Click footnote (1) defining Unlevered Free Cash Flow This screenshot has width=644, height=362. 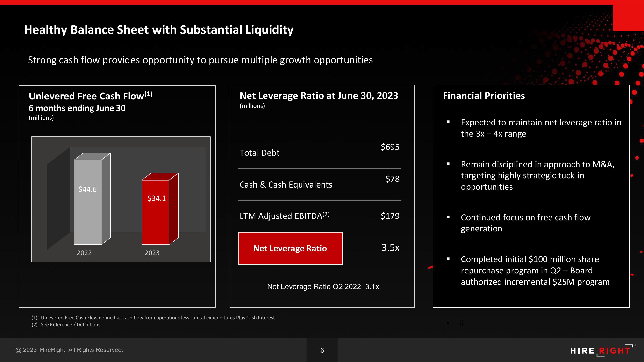[x=153, y=318]
